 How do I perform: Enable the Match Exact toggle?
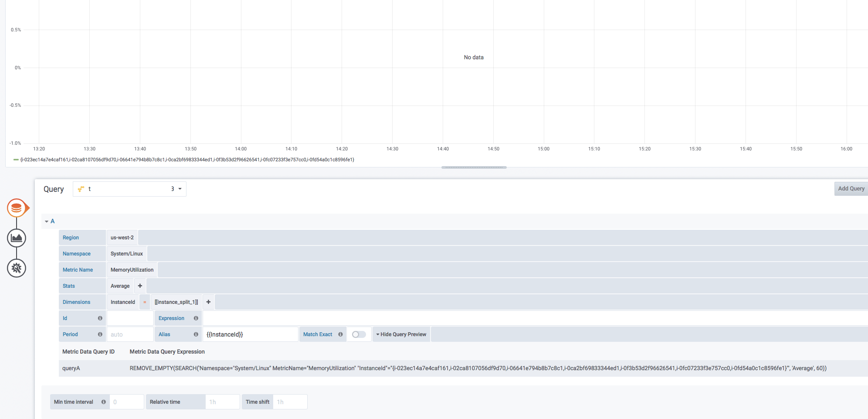pos(359,334)
